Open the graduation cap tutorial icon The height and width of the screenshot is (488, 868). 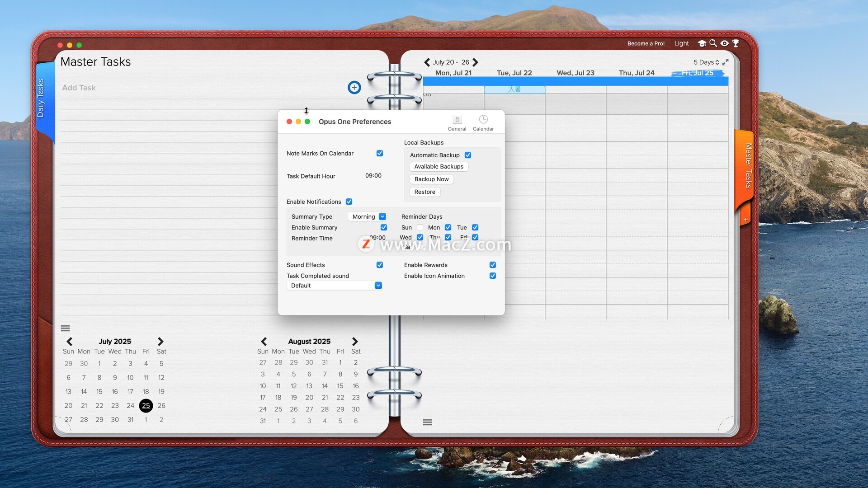702,43
